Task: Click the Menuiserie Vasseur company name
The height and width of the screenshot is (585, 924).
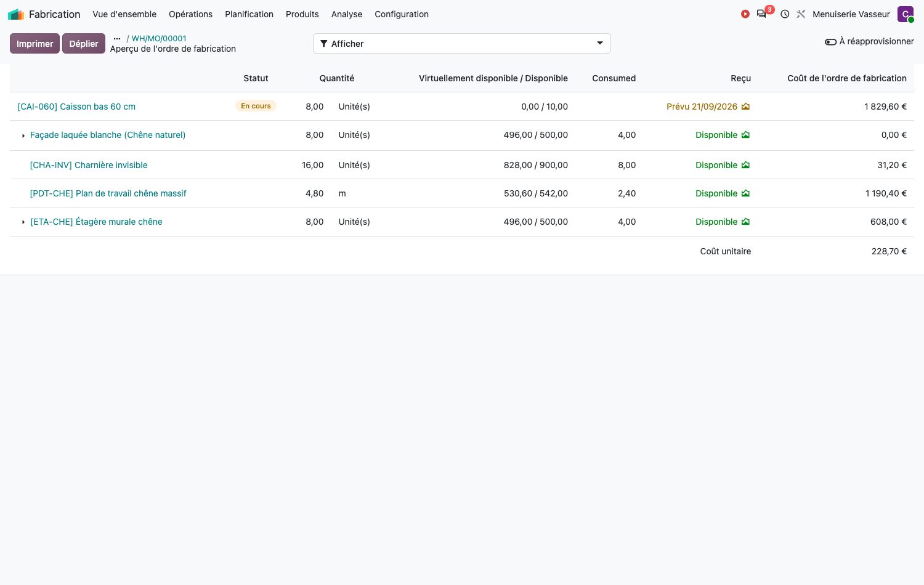Action: coord(851,14)
